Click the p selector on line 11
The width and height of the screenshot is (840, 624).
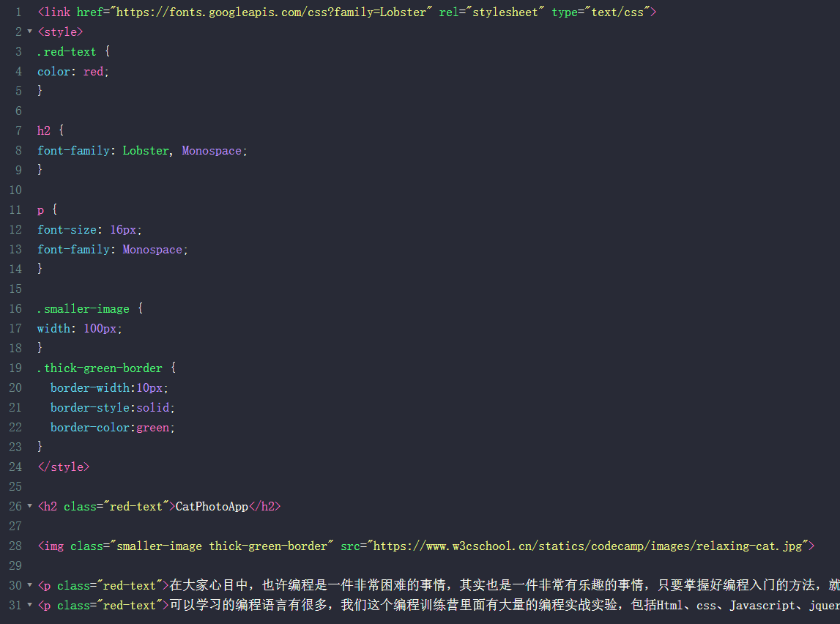pyautogui.click(x=40, y=210)
